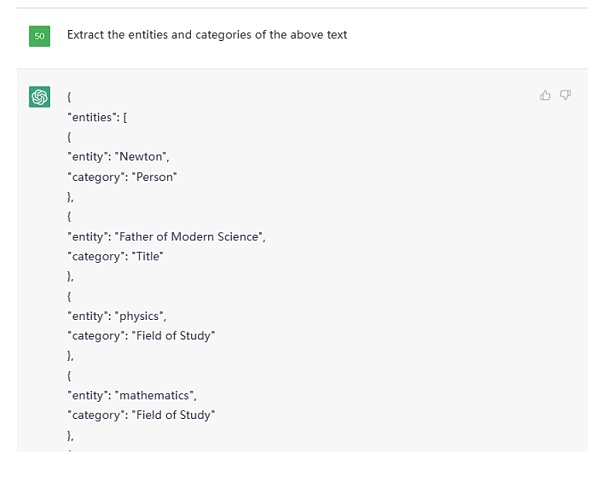Click the closing brace after the Person category
This screenshot has height=483, width=600.
70,197
